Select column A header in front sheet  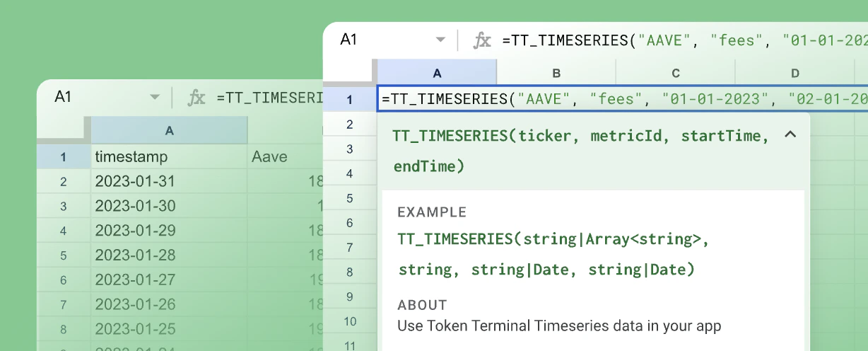coord(437,73)
